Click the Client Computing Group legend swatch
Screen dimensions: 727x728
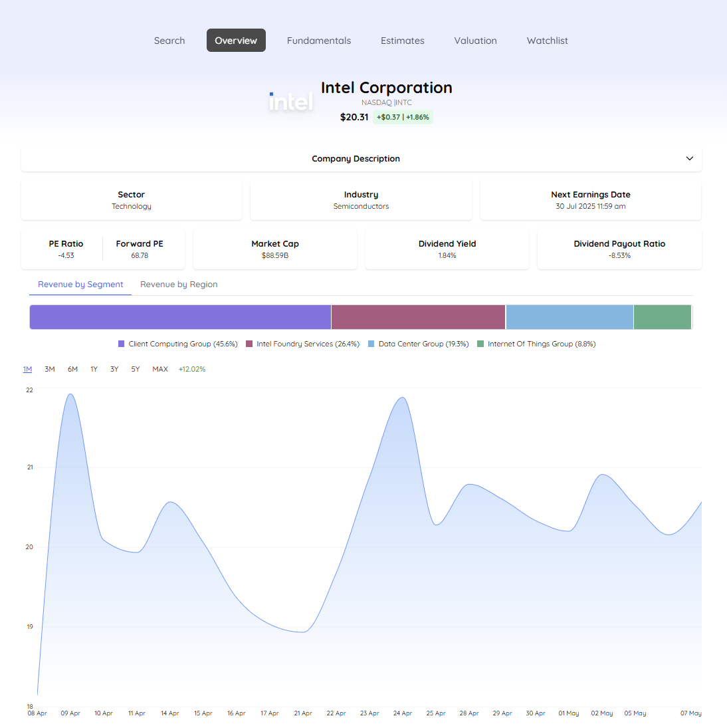121,344
